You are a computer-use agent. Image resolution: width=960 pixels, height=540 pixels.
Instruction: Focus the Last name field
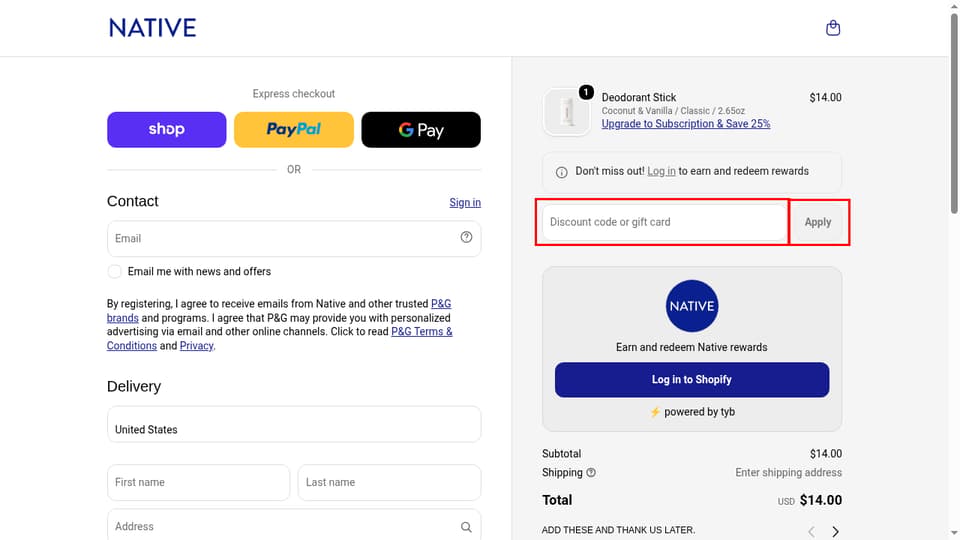coord(389,482)
